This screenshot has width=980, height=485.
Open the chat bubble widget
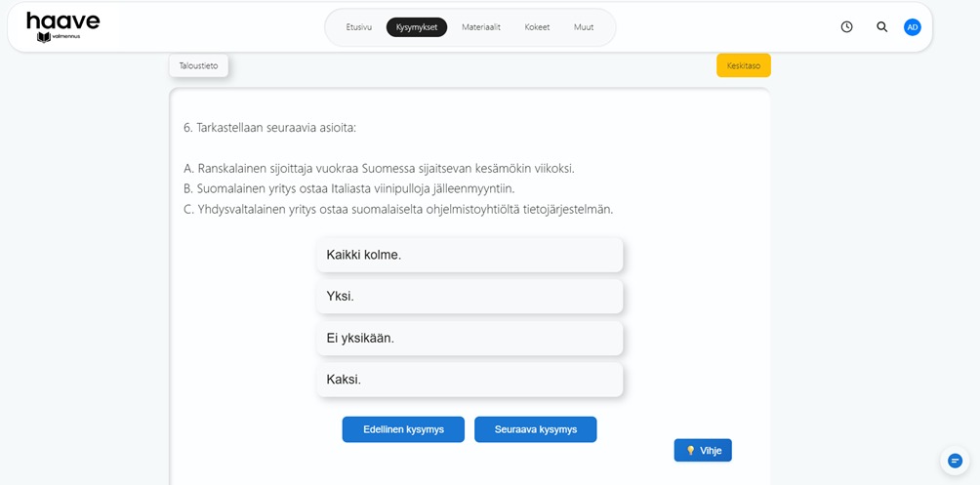click(955, 461)
